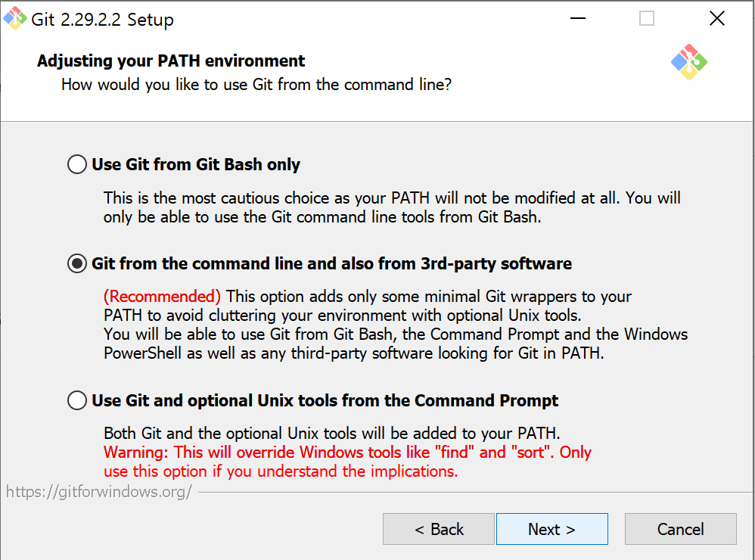The image size is (755, 560).
Task: Close the Git Setup window
Action: tap(717, 18)
